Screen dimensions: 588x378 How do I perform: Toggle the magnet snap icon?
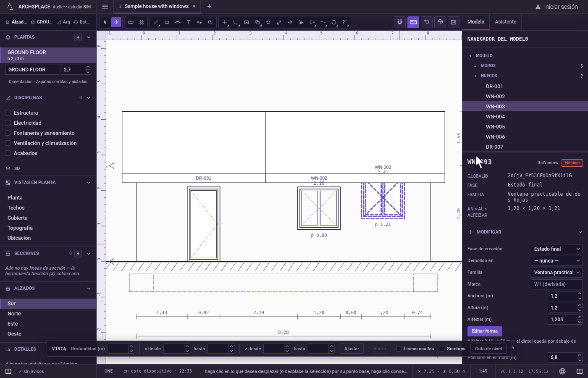click(x=400, y=22)
